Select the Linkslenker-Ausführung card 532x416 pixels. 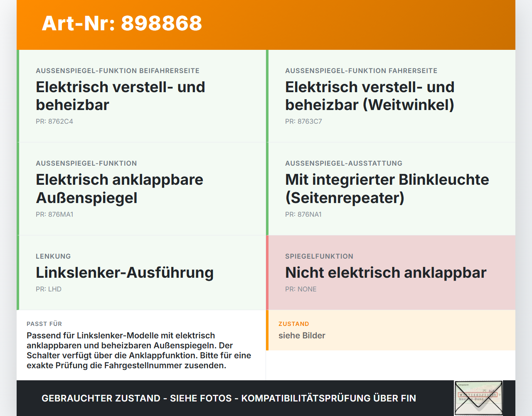[x=141, y=273]
